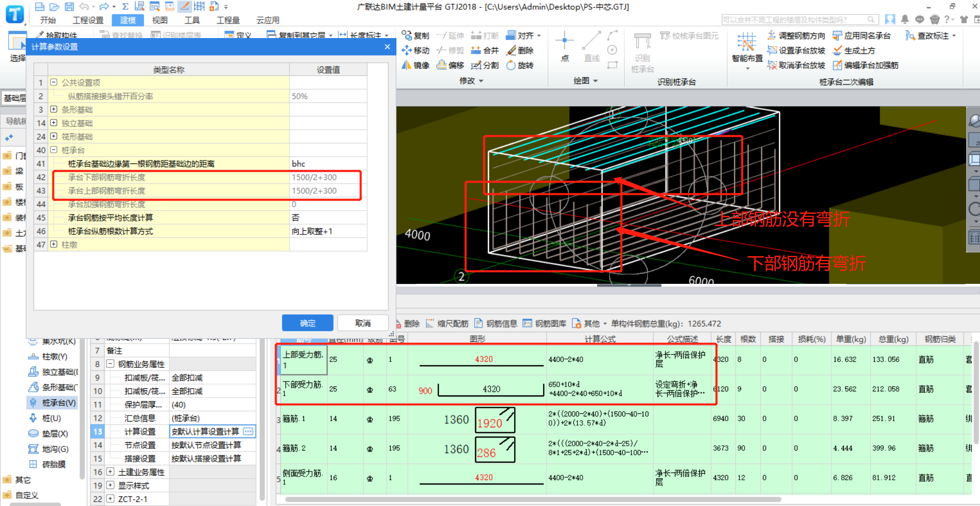Click 缩尺配筋 in rebar toolbar
This screenshot has width=980, height=506.
447,323
